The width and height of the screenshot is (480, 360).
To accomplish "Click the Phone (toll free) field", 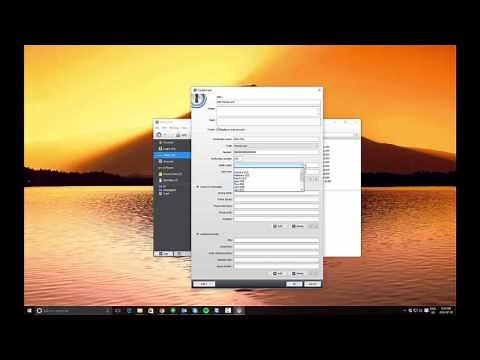I will coord(276,206).
